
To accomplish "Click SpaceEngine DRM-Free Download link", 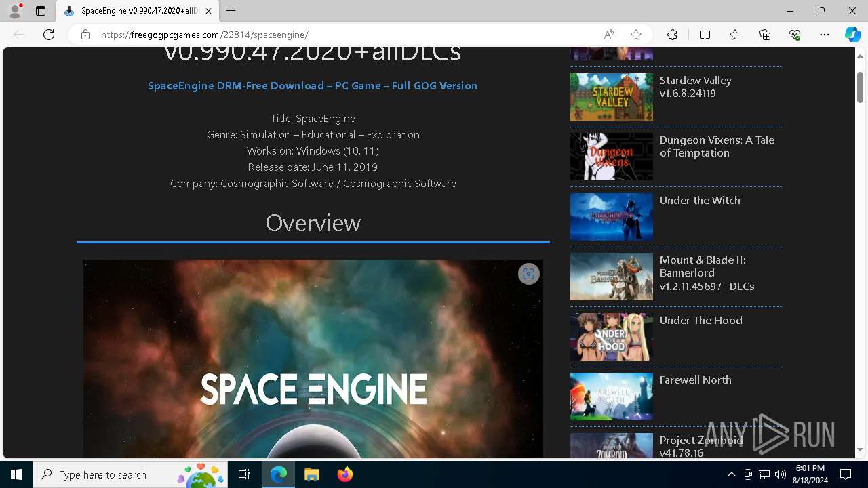I will click(313, 86).
